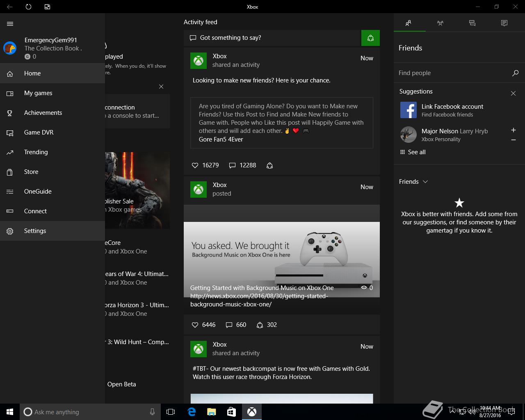Open Settings in the navigation menu

(x=35, y=231)
